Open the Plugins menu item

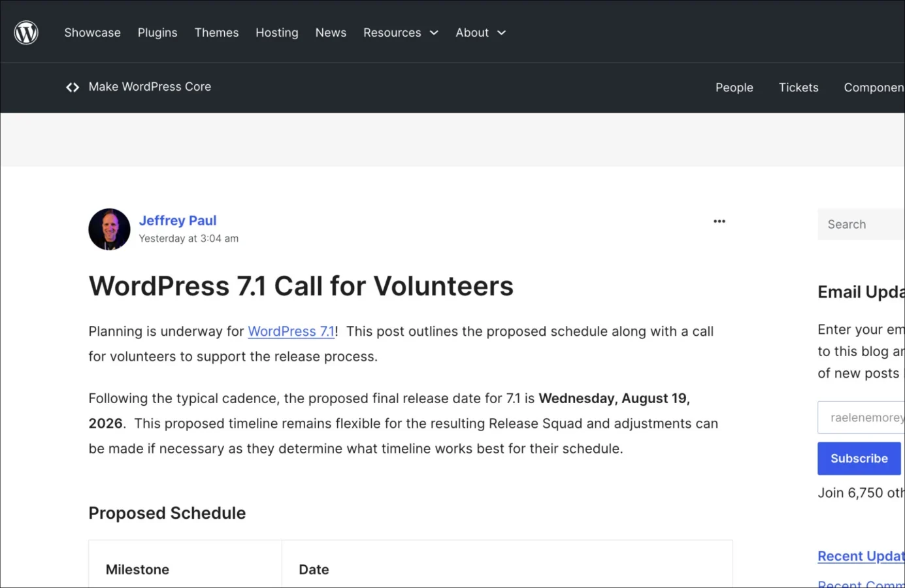tap(157, 33)
